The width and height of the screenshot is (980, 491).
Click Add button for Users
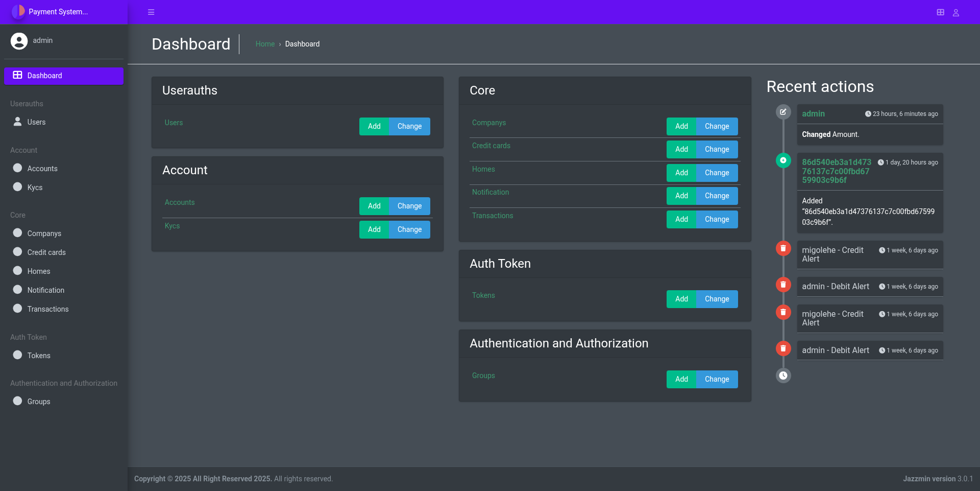point(374,126)
